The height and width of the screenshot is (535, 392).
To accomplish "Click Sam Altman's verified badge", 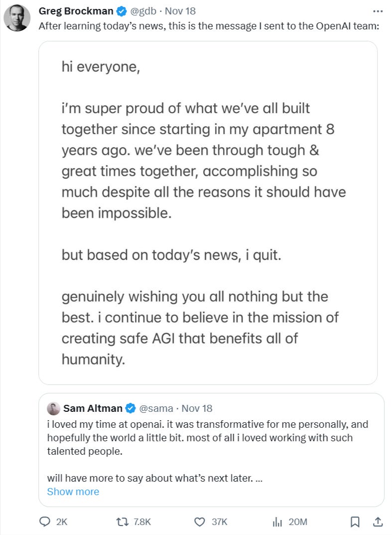I will [x=131, y=408].
